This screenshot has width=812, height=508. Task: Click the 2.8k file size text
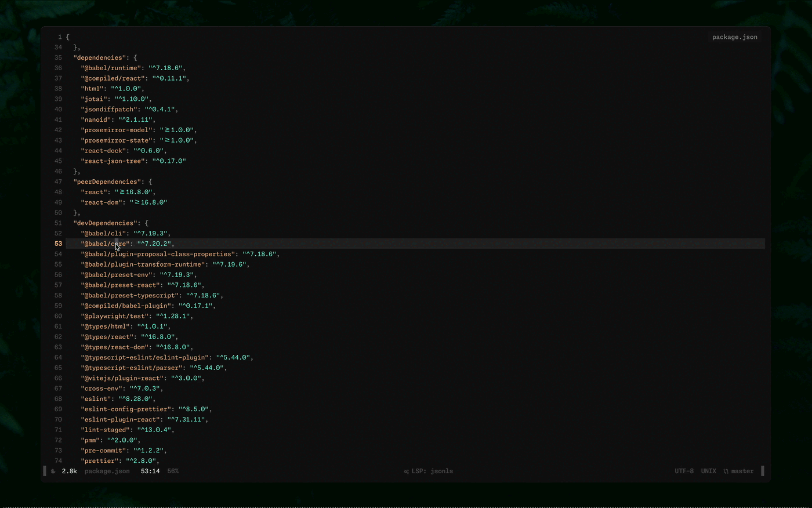click(70, 471)
